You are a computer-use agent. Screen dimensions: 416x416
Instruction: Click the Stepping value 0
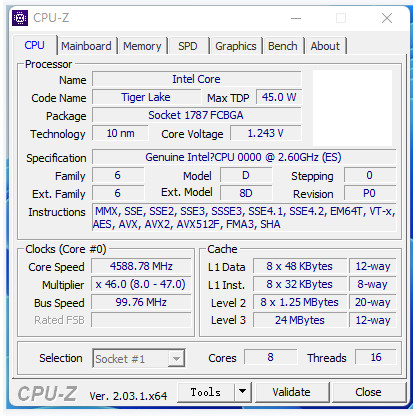(370, 175)
